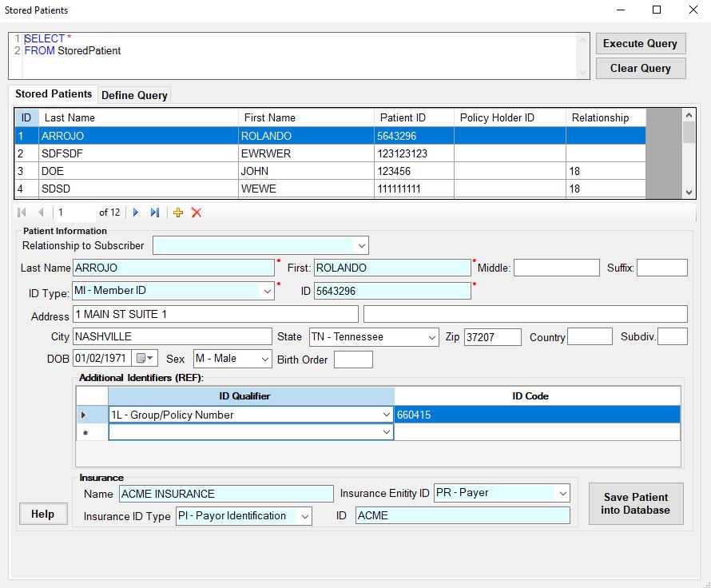Click Policy Holder ID column header
This screenshot has height=588, width=711.
coord(510,118)
